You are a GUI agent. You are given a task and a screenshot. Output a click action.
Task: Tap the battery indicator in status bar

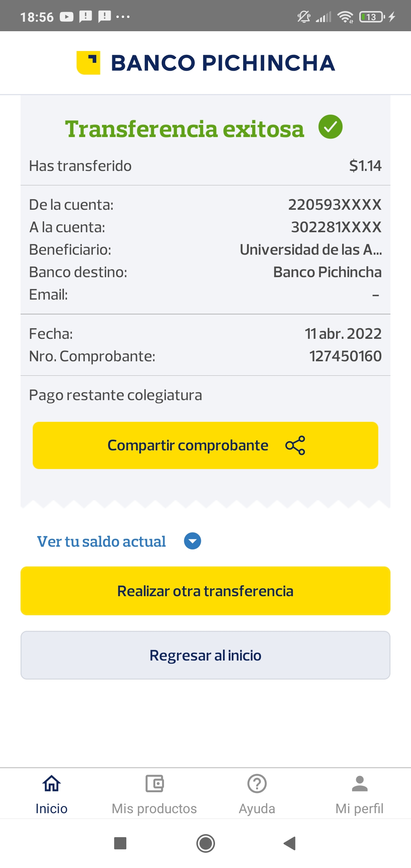point(372,17)
